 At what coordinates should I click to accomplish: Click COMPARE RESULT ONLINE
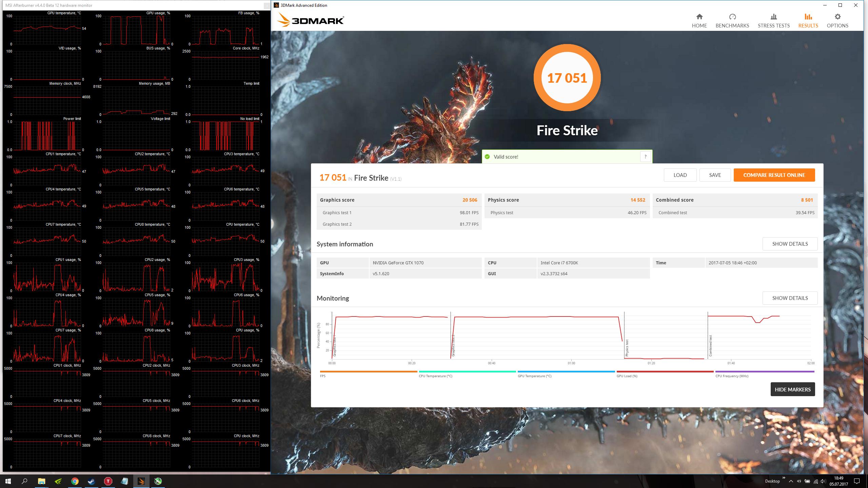pos(774,175)
